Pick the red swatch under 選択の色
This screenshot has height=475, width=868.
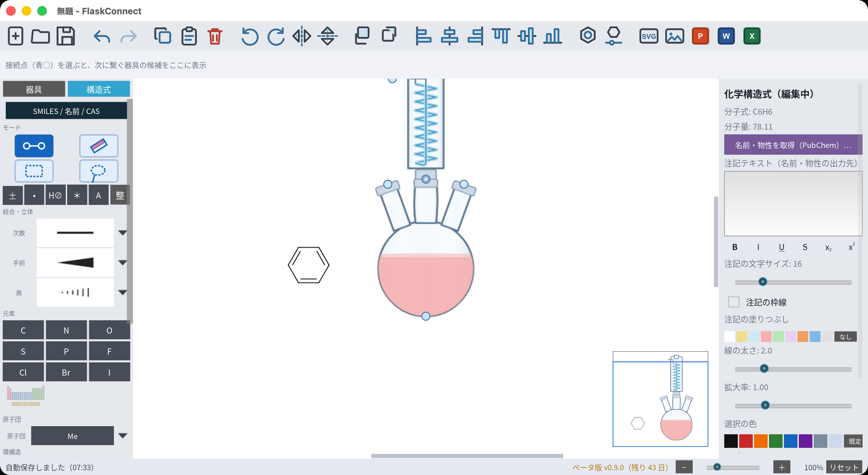click(x=746, y=441)
